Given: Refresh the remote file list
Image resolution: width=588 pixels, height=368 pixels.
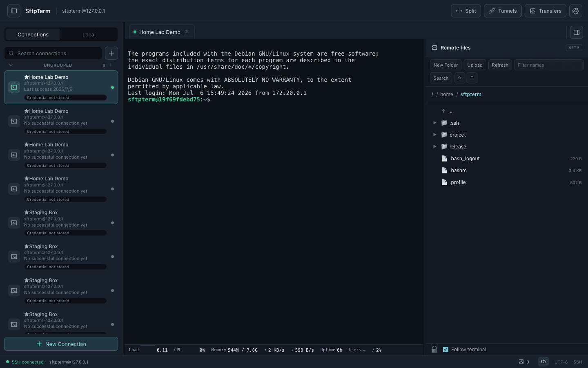Looking at the screenshot, I should click(500, 65).
